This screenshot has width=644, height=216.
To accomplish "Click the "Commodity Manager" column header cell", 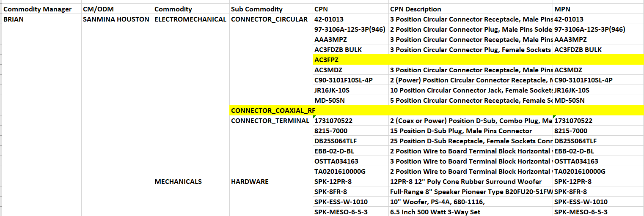I will coord(38,9).
